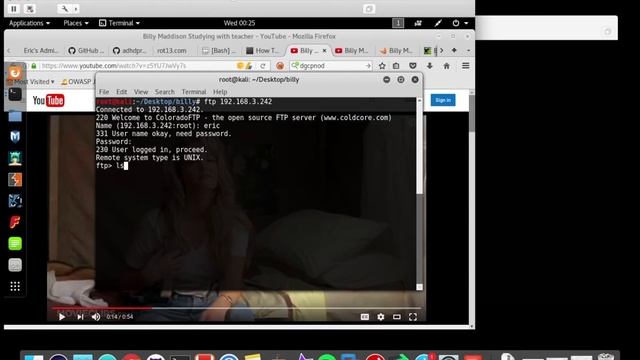Show all applications grid
The width and height of the screenshot is (640, 360).
(x=15, y=286)
